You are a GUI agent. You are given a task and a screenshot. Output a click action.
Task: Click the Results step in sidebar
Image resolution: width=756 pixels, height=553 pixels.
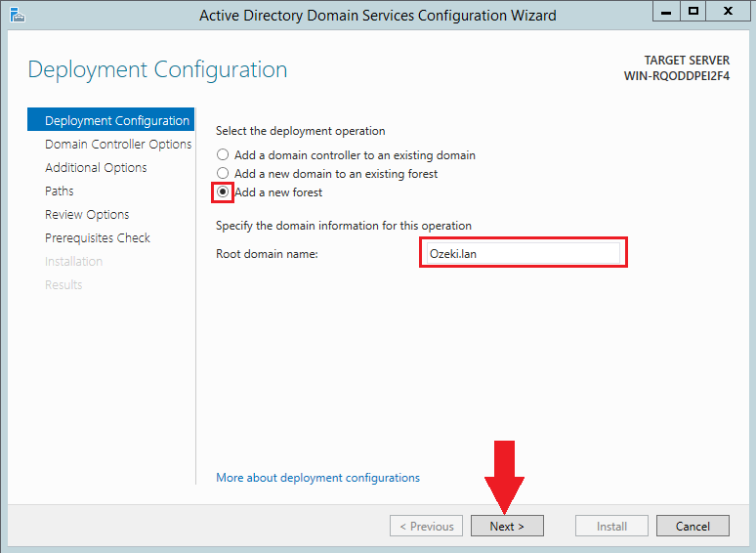(63, 285)
